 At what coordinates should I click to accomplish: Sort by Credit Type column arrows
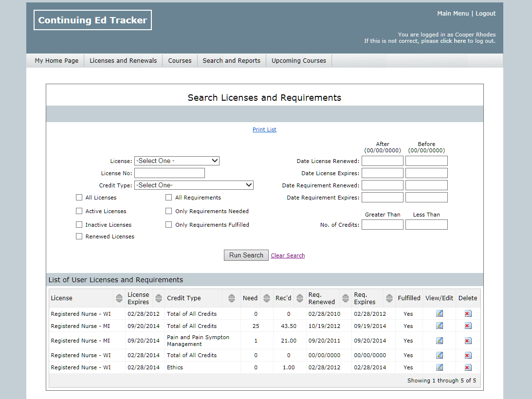pyautogui.click(x=230, y=298)
